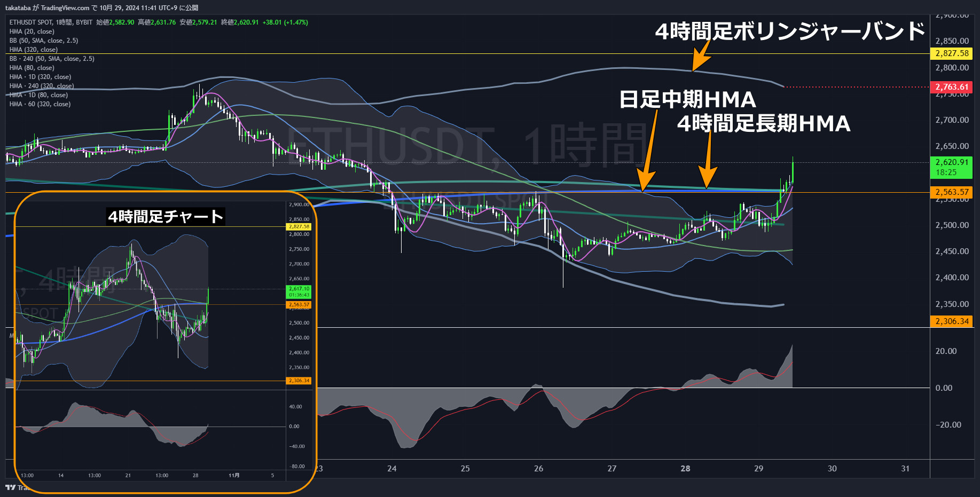The height and width of the screenshot is (497, 980).
Task: Click the ETHUSDT SPOT, 1時間, BYBIT symbol legend
Action: coord(51,22)
